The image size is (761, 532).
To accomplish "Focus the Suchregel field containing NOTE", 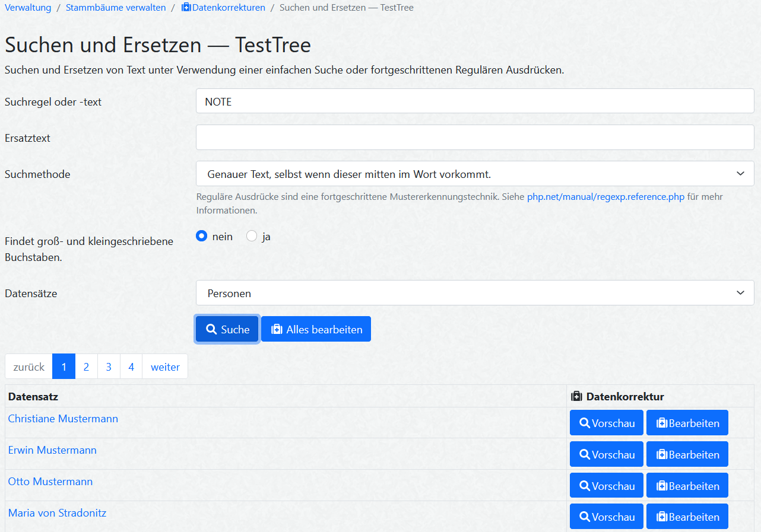I will click(475, 101).
